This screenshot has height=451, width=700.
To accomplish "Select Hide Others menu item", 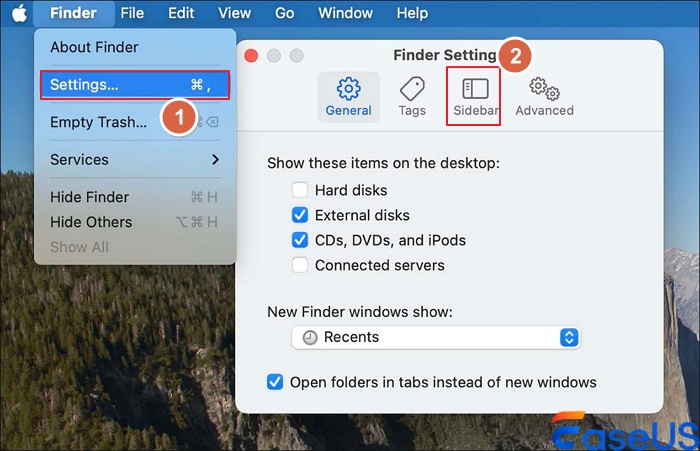I will (x=135, y=222).
